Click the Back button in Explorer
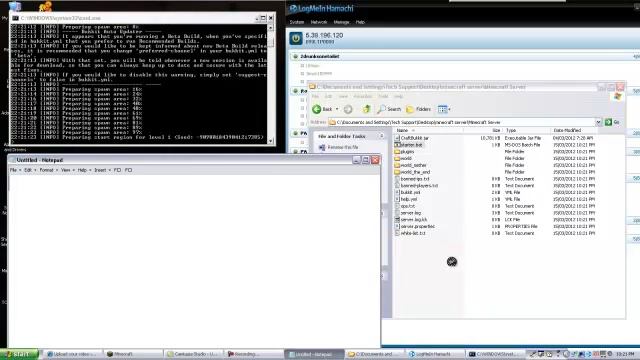 [322, 109]
